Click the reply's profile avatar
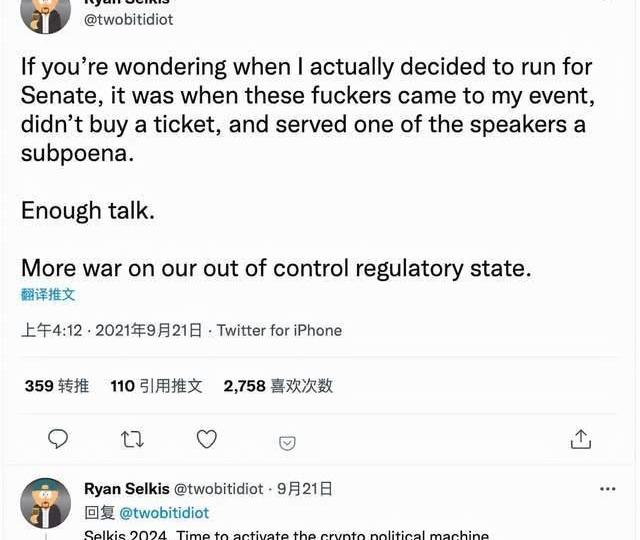Screen dimensions: 640x540 46,502
